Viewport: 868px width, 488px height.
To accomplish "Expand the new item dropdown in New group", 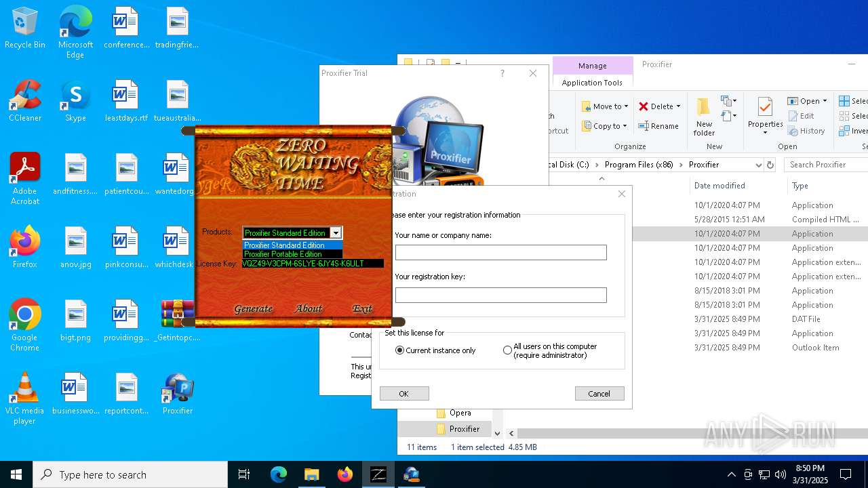I will coord(728,101).
